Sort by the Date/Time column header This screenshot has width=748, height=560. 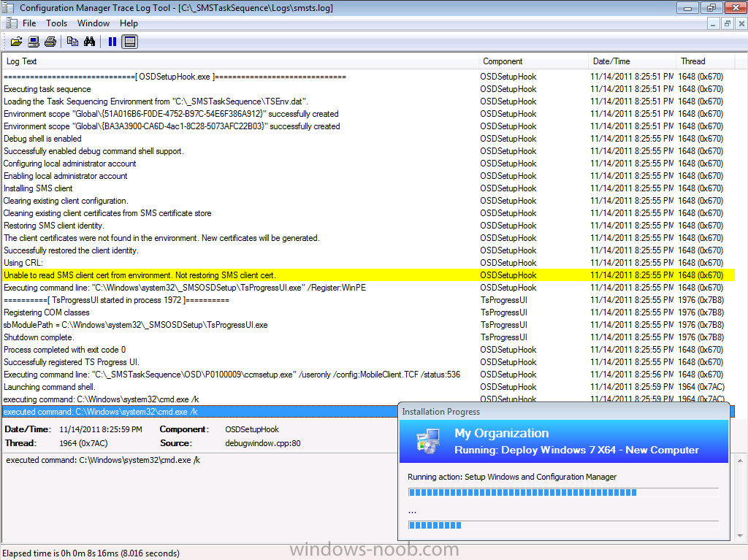click(x=633, y=61)
